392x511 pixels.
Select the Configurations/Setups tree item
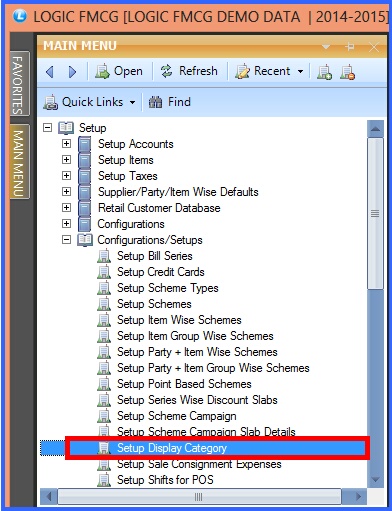pos(150,240)
